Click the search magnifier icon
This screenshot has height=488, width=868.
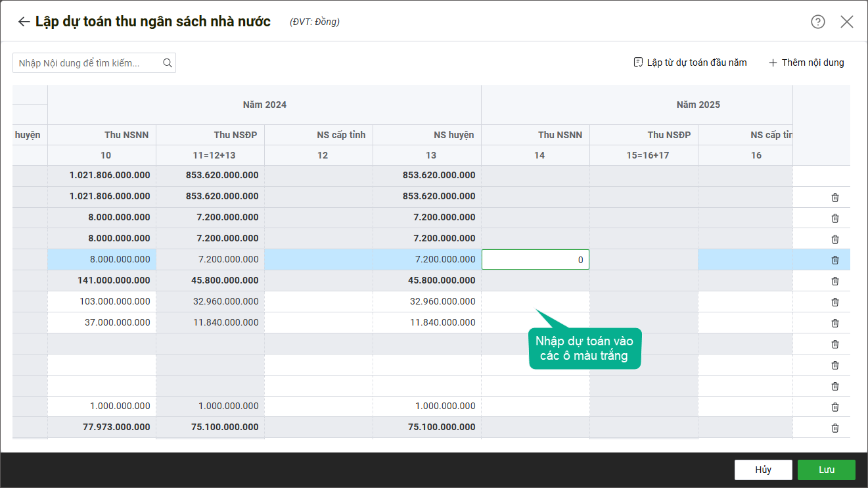(x=167, y=63)
